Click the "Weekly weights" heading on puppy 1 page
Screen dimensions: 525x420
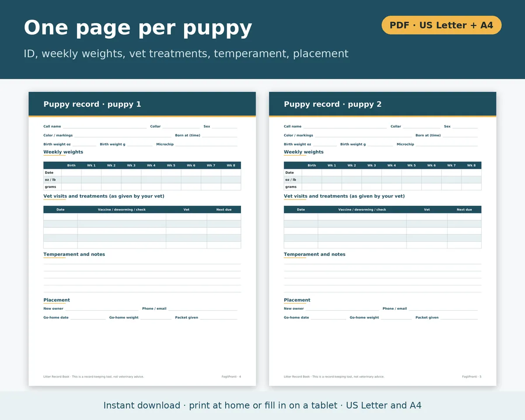point(63,152)
